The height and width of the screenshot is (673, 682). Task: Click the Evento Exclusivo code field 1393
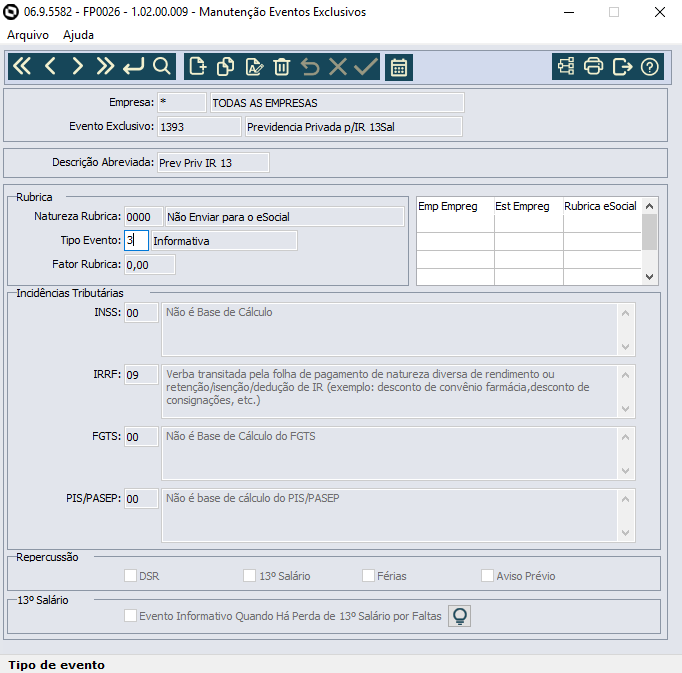click(x=199, y=127)
